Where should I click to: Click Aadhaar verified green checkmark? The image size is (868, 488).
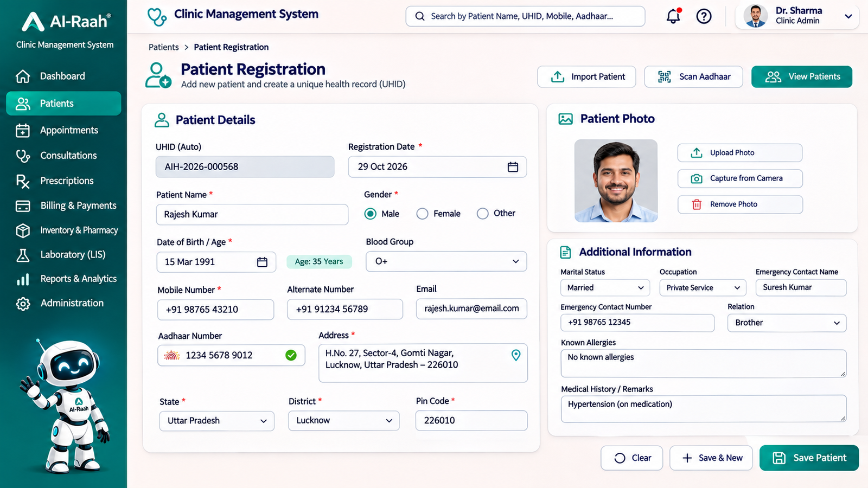coord(291,355)
